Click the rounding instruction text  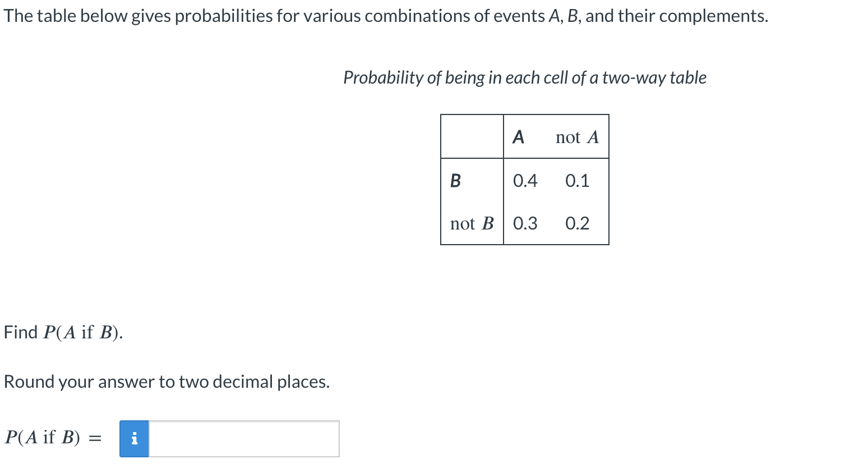coord(167,382)
